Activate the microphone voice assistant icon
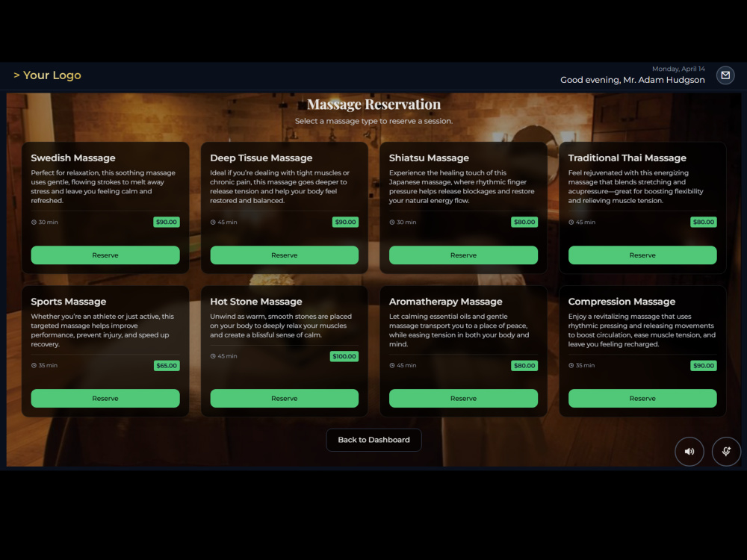This screenshot has height=560, width=747. pos(726,452)
